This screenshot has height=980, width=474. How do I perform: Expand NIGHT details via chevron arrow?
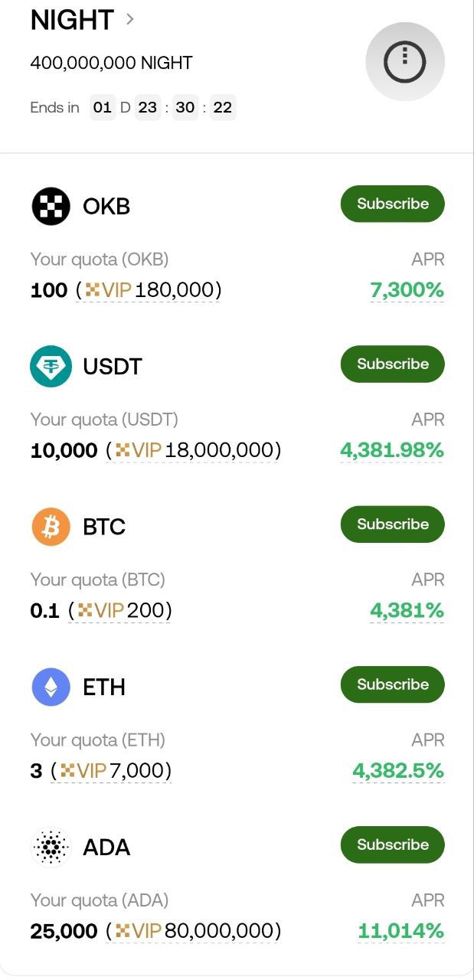(130, 20)
